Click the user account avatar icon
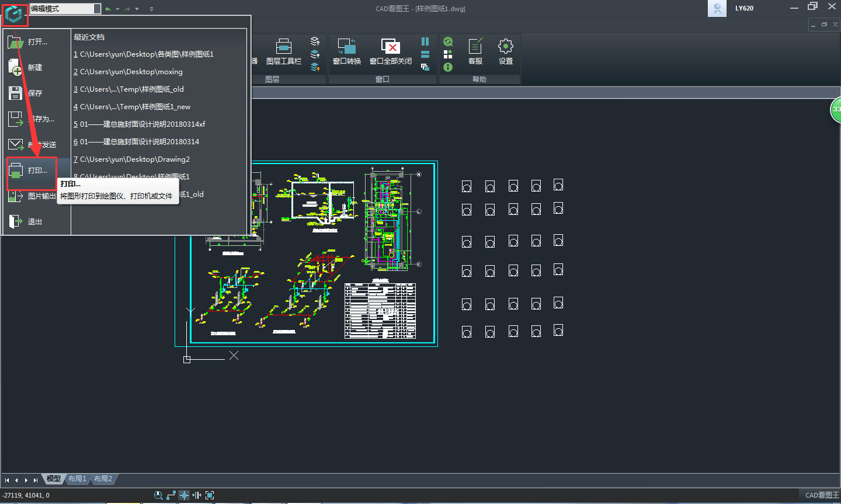 tap(717, 9)
